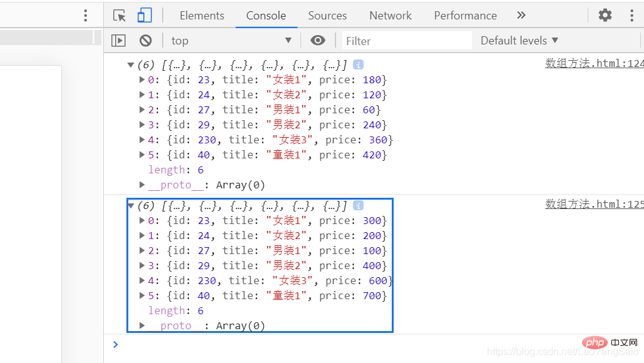
Task: Click the price value 700
Action: [372, 296]
